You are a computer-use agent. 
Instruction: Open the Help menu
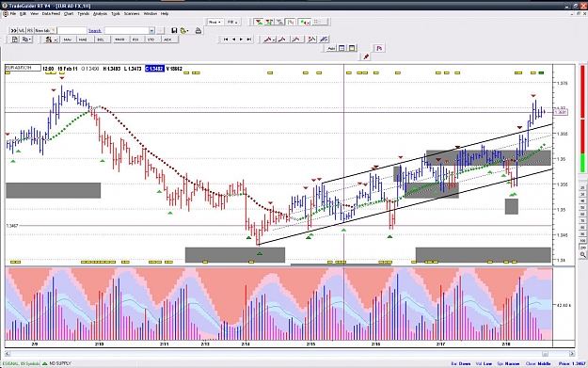(x=165, y=13)
